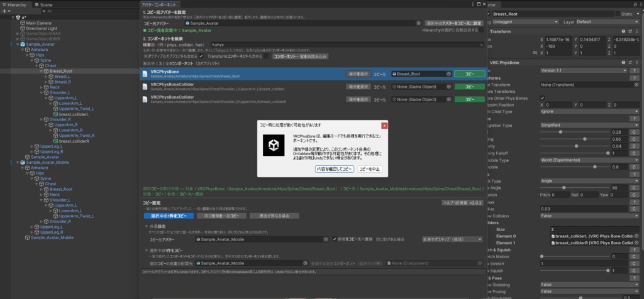Open Immobile Type World (Experimental) dropdown
Screen dimensions: 644x299
coord(589,160)
